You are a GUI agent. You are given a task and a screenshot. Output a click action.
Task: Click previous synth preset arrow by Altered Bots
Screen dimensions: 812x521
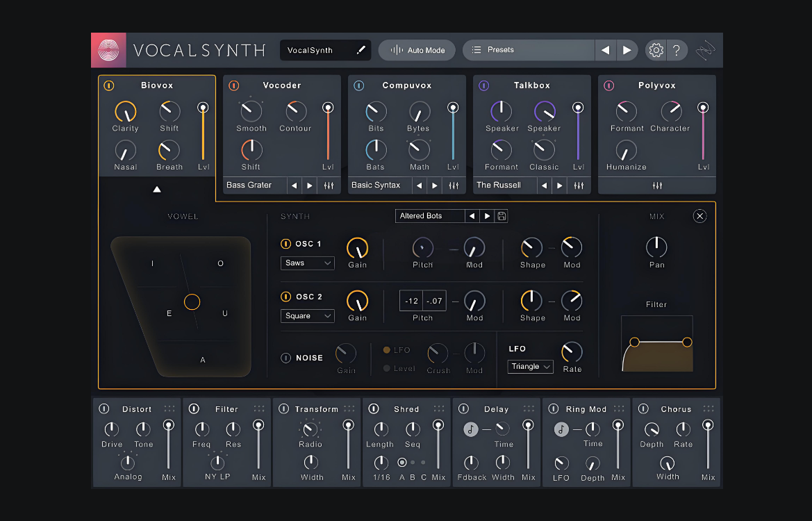click(472, 216)
